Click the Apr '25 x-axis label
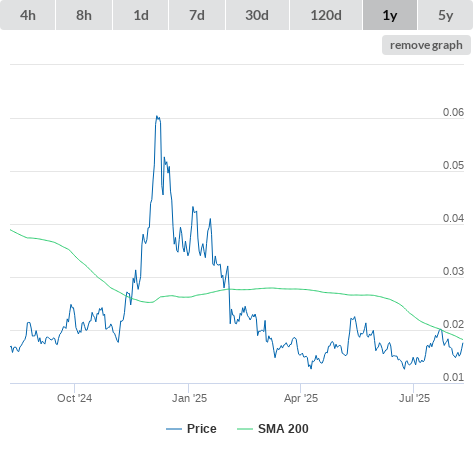 click(x=301, y=398)
